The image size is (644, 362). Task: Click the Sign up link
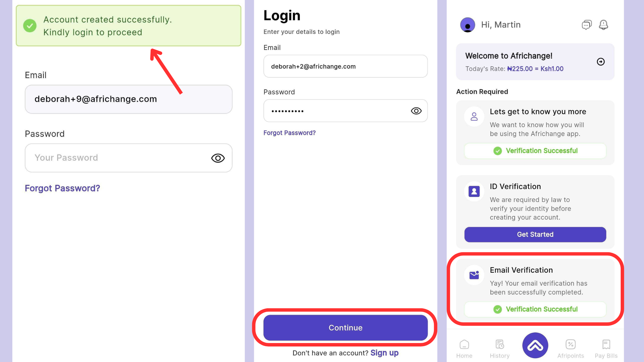pos(384,353)
